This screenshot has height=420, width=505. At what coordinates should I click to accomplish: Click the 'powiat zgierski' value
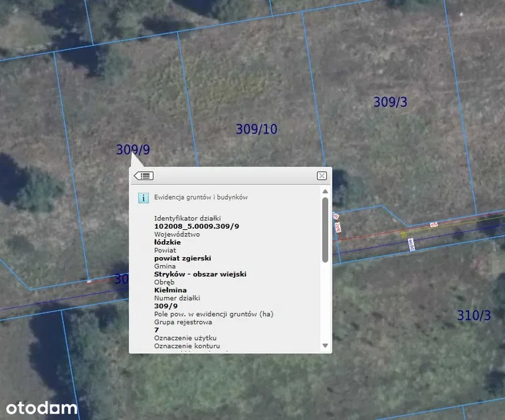[182, 258]
